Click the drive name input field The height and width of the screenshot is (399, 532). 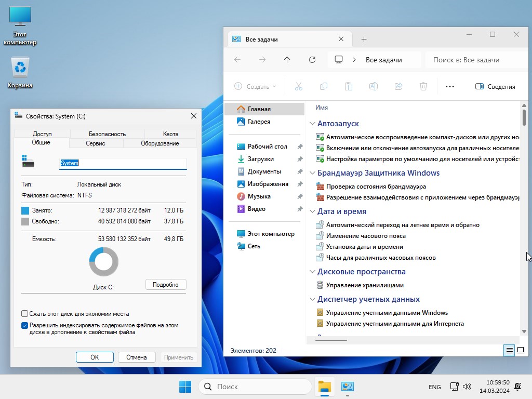pos(123,163)
